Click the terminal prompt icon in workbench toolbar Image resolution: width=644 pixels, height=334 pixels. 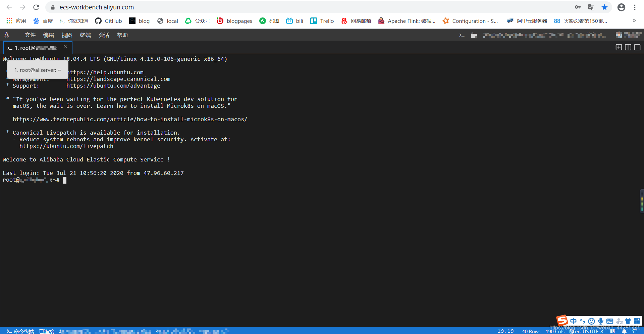point(462,35)
